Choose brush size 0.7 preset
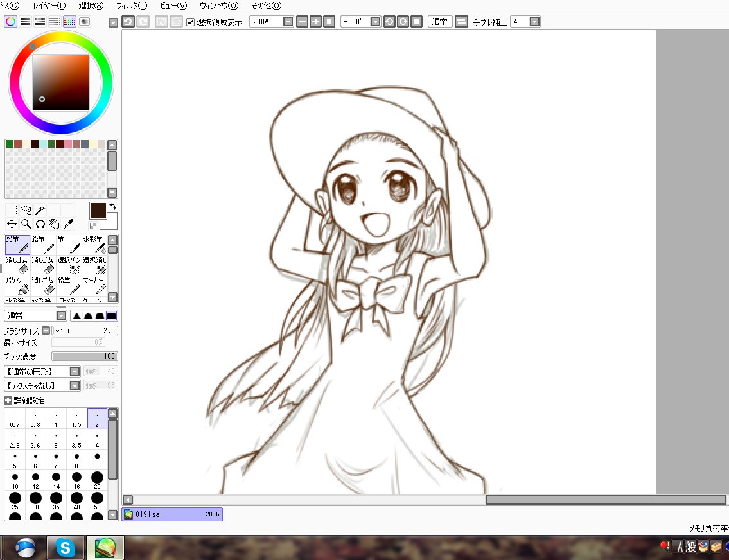Image resolution: width=729 pixels, height=560 pixels. pos(15,419)
